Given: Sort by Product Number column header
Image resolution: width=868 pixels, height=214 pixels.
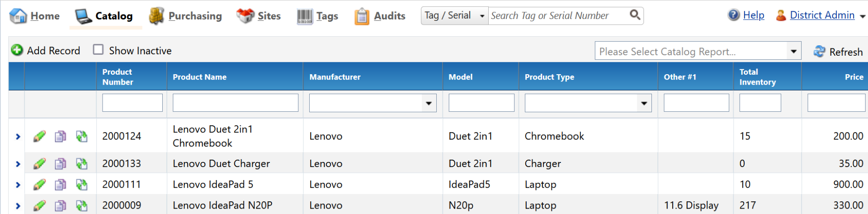Looking at the screenshot, I should click(x=118, y=77).
